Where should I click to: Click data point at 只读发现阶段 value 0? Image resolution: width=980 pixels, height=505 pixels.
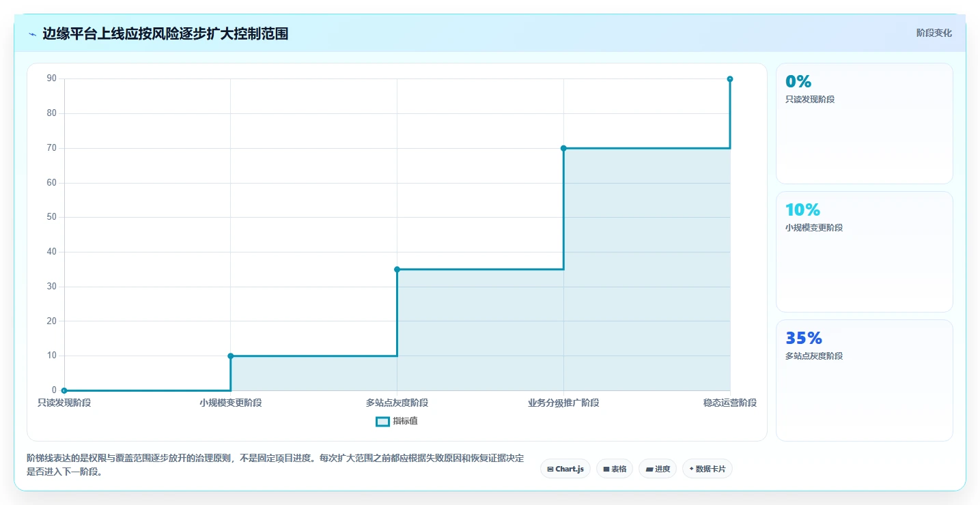[64, 390]
